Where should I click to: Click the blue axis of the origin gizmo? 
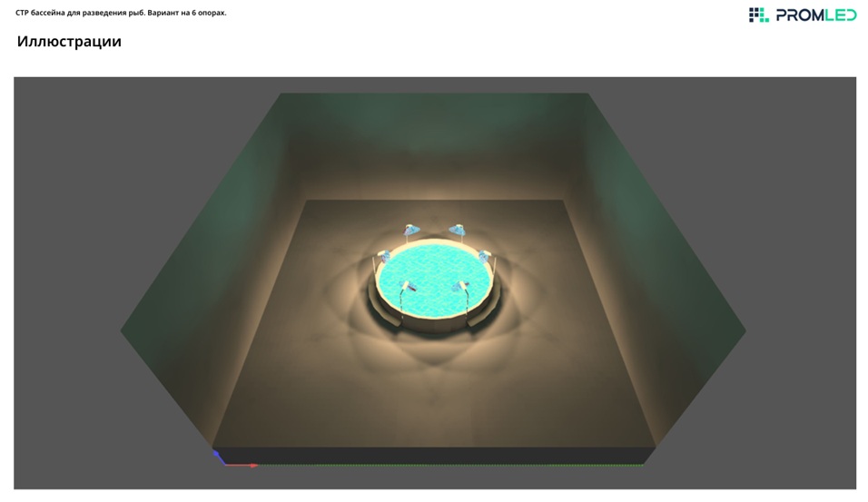[216, 454]
